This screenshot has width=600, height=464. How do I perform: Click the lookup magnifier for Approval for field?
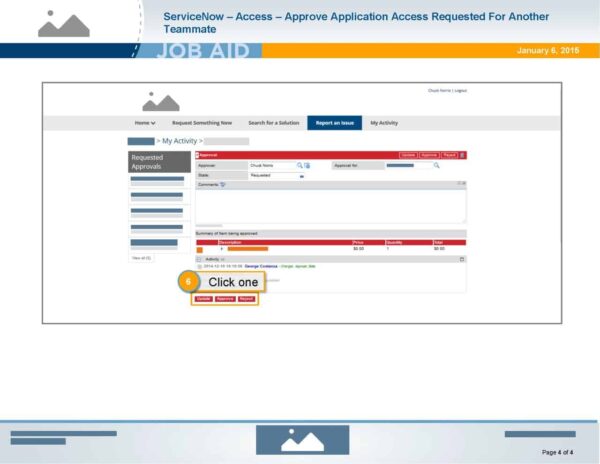pyautogui.click(x=436, y=165)
